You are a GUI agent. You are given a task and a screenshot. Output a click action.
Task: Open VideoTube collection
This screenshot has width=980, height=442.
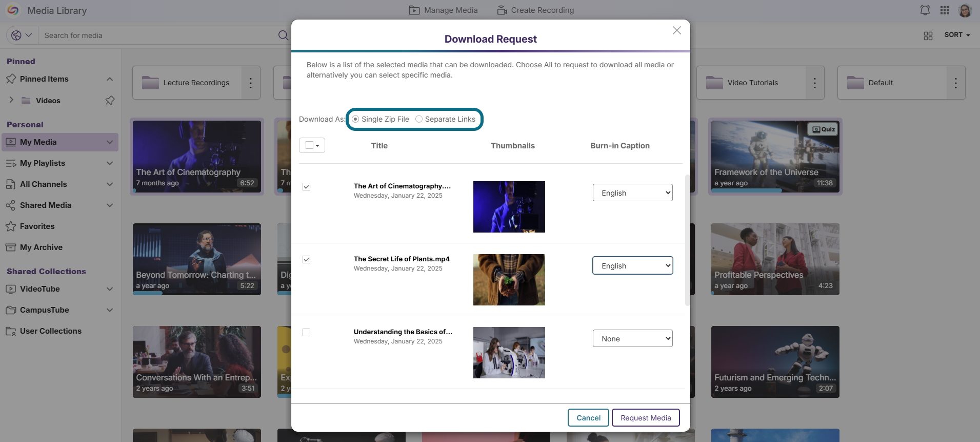coord(40,289)
